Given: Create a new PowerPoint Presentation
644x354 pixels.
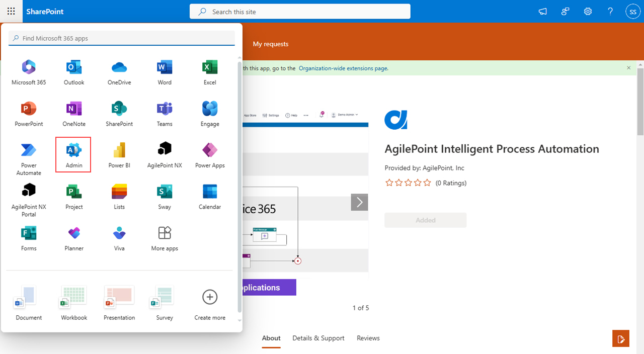Looking at the screenshot, I should (x=119, y=303).
